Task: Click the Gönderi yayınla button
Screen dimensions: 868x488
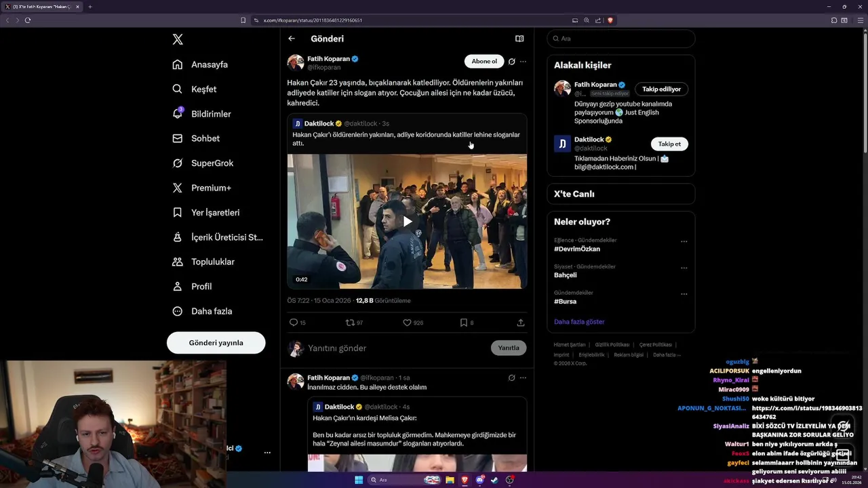Action: (216, 342)
